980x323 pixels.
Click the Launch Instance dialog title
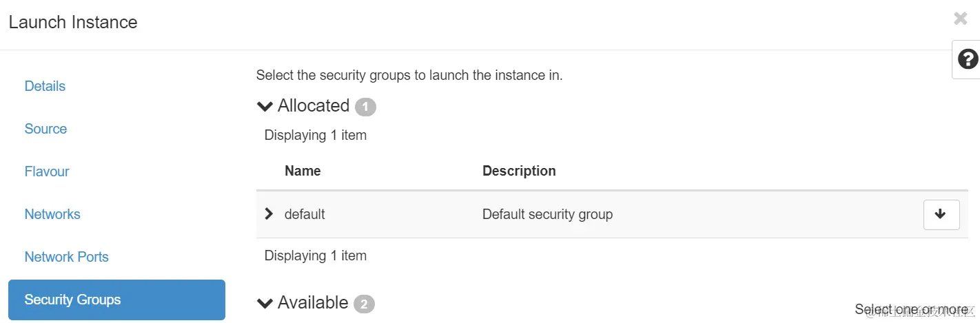click(73, 22)
